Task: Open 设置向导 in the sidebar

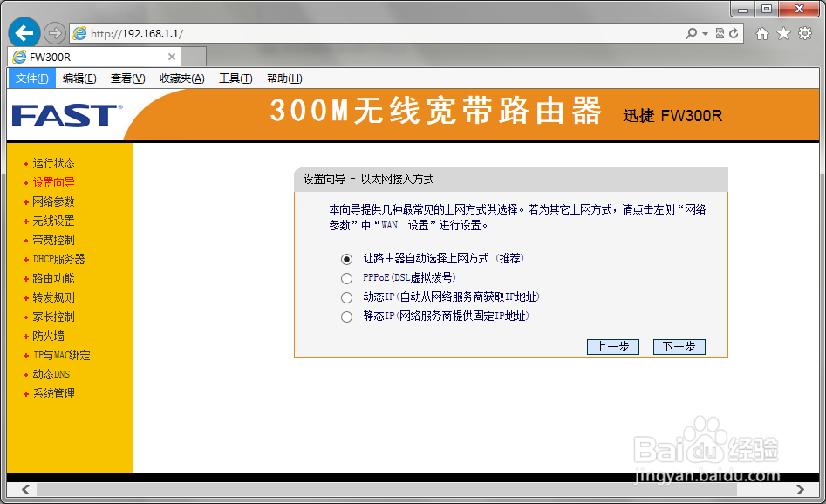Action: tap(53, 183)
